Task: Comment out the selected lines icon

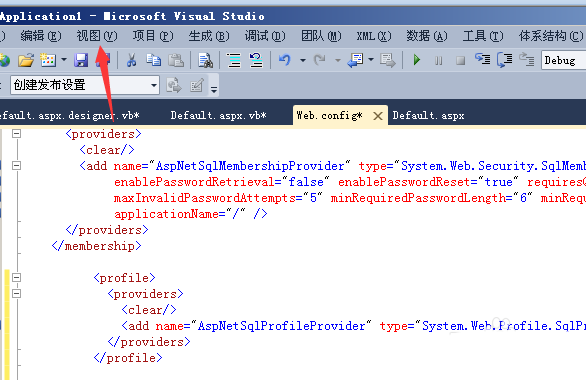Action: [x=234, y=60]
